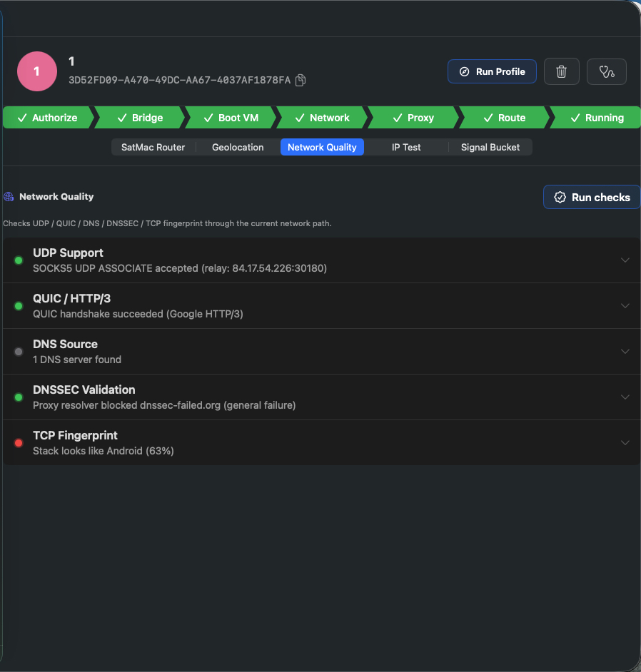Screen dimensions: 641x672
Task: Expand the QUIC / HTTP/3 row chevron
Action: click(x=625, y=305)
